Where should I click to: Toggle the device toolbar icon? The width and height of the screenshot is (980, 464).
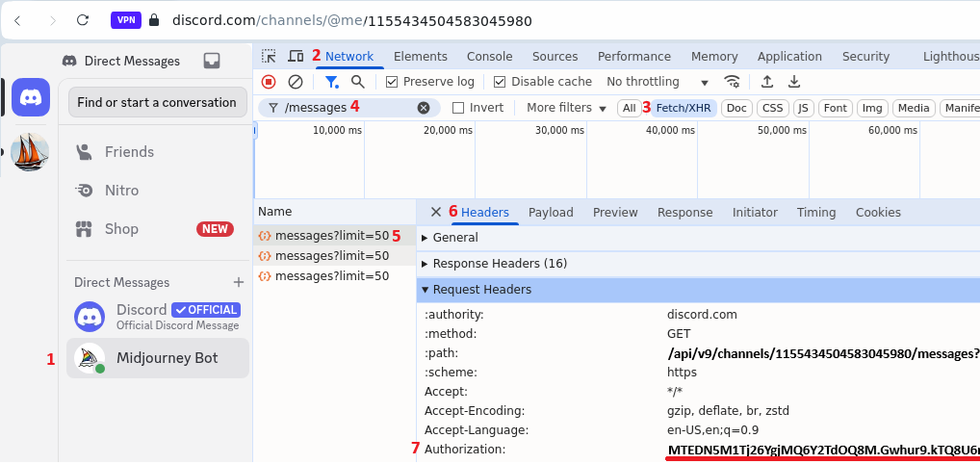296,57
